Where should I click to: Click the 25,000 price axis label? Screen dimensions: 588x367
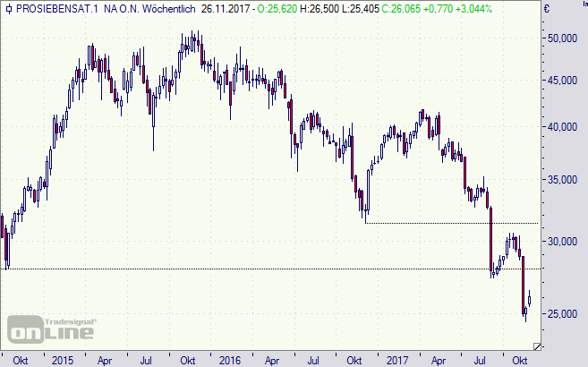coord(562,314)
